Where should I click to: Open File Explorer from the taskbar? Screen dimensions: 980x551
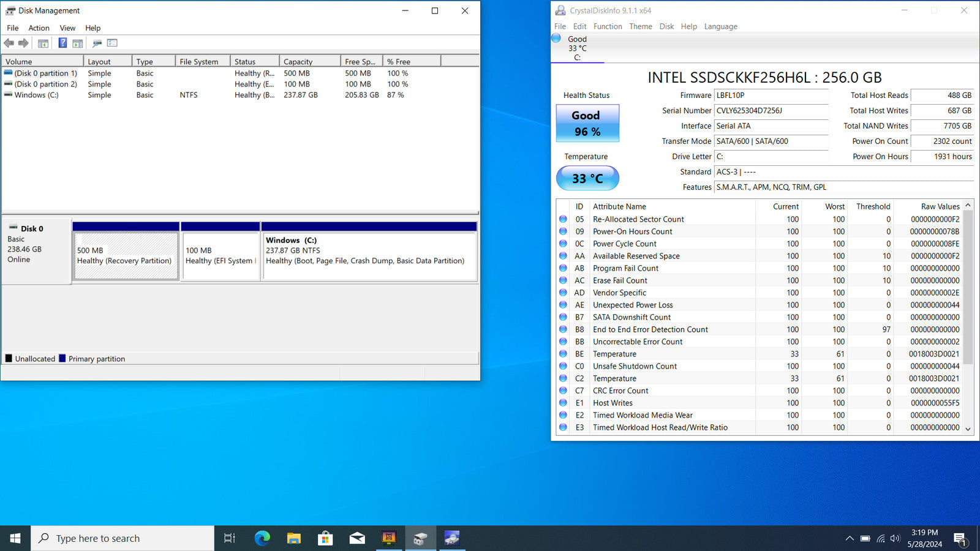pos(294,538)
